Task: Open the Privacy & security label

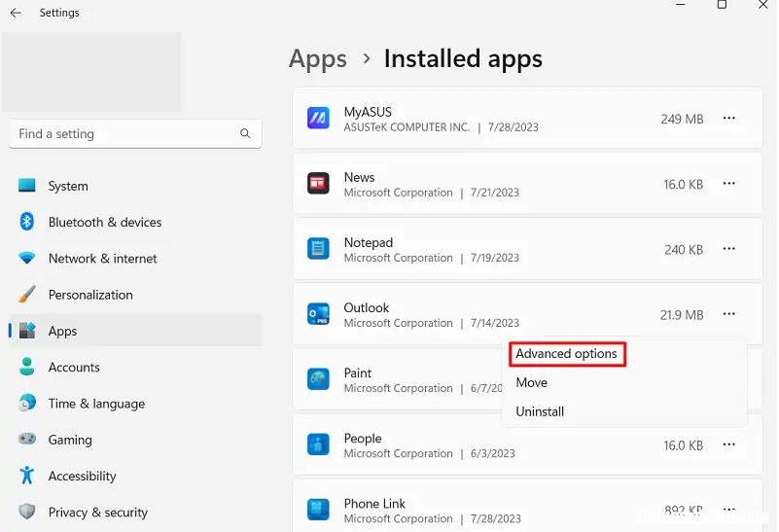Action: pyautogui.click(x=98, y=513)
